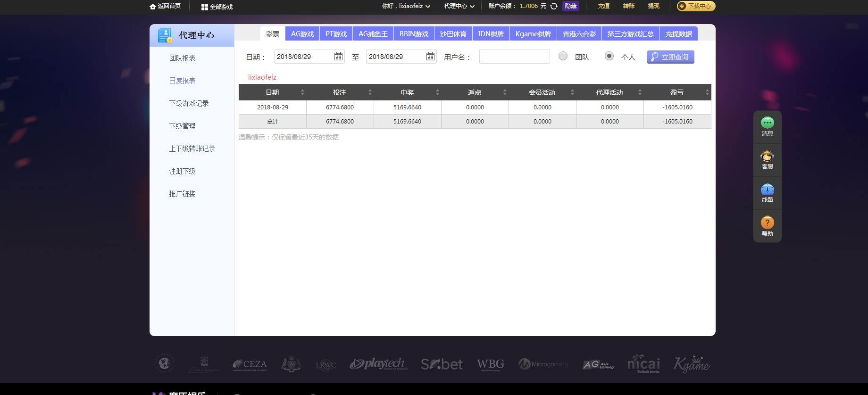The height and width of the screenshot is (395, 868).
Task: Open 下级管理 in the sidebar
Action: [182, 126]
